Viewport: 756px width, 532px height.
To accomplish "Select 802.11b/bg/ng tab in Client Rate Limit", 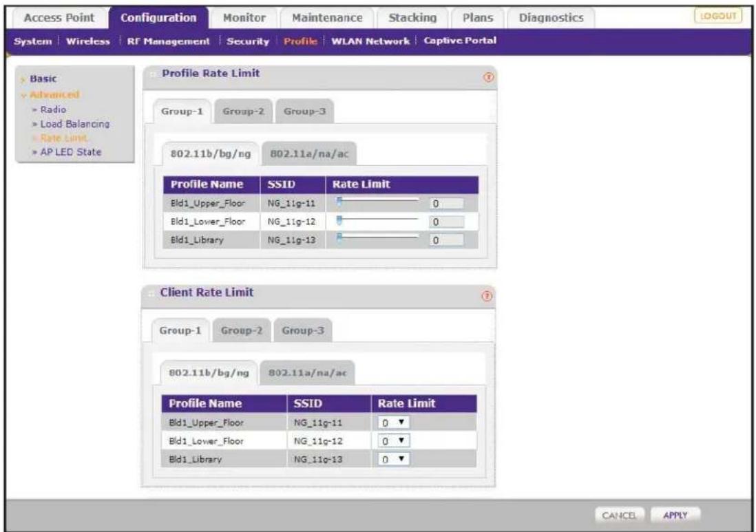I will pos(209,373).
